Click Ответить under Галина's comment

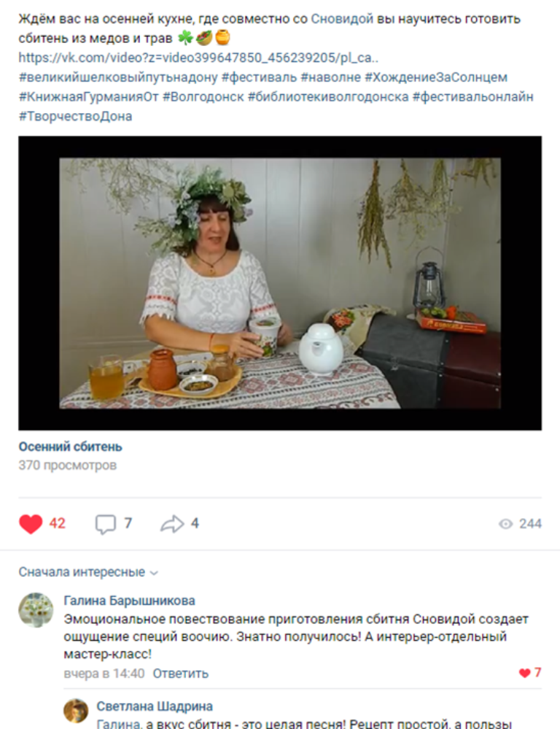coord(180,674)
